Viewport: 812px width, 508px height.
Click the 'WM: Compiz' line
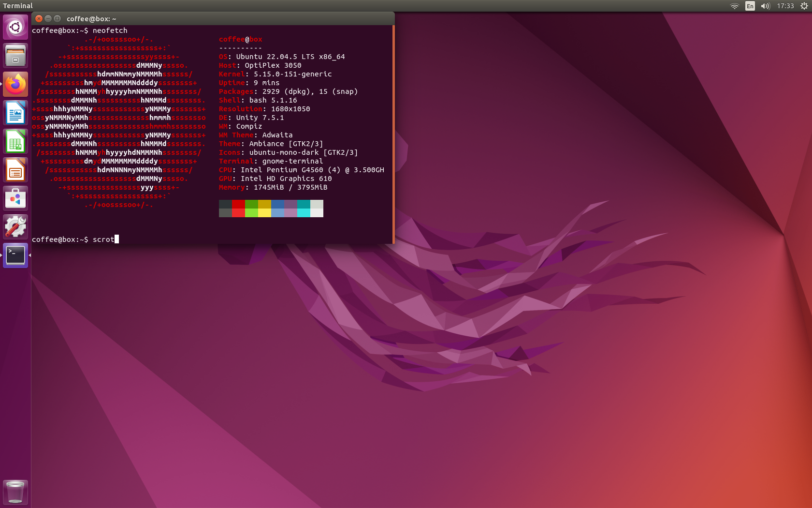point(240,126)
